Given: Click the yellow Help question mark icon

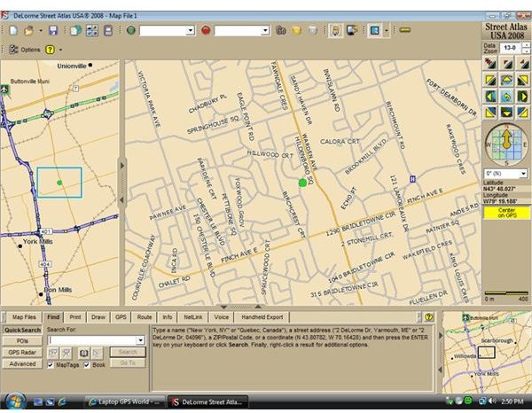Looking at the screenshot, I should coord(51,50).
